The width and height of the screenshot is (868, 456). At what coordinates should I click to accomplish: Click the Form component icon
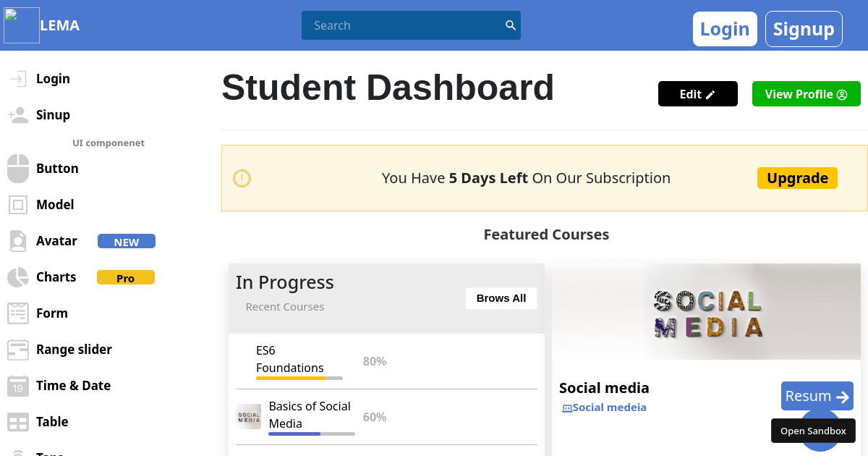[x=17, y=313]
